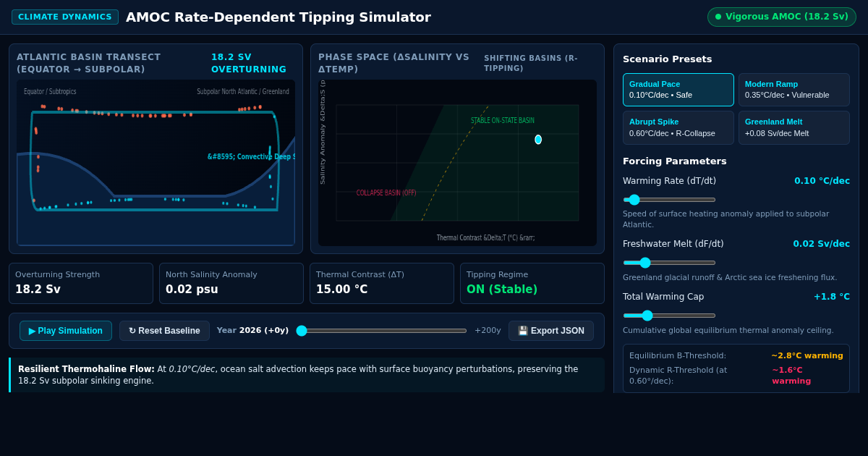
Task: Click Reset Baseline button
Action: 164,331
